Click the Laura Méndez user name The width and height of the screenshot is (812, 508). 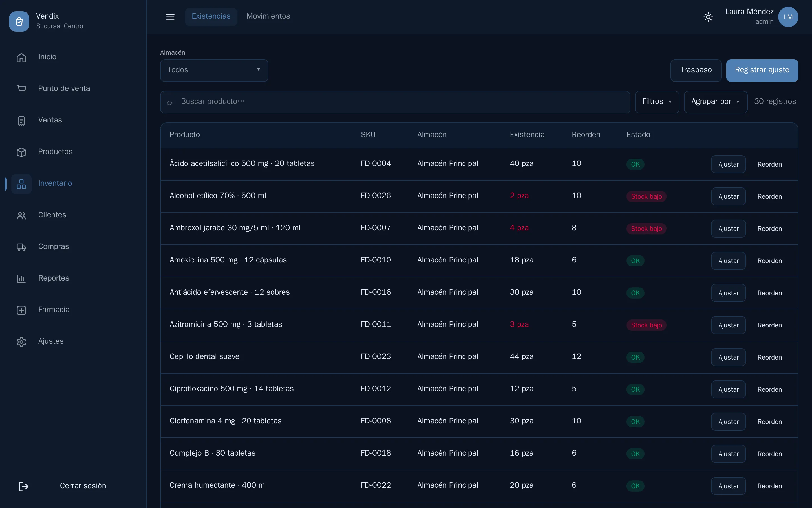(x=749, y=12)
